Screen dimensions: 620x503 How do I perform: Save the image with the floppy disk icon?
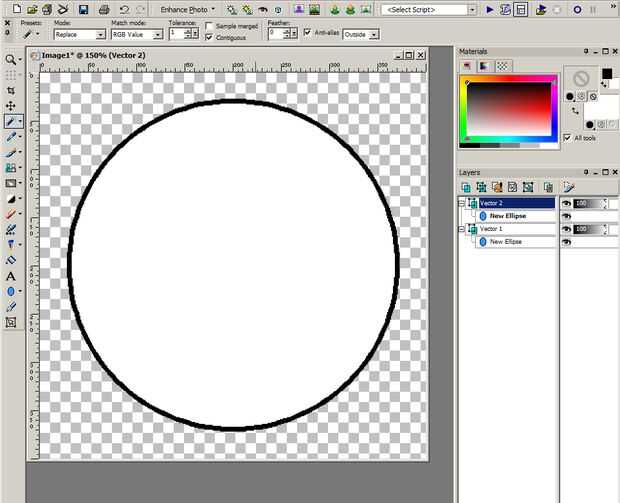click(x=83, y=9)
